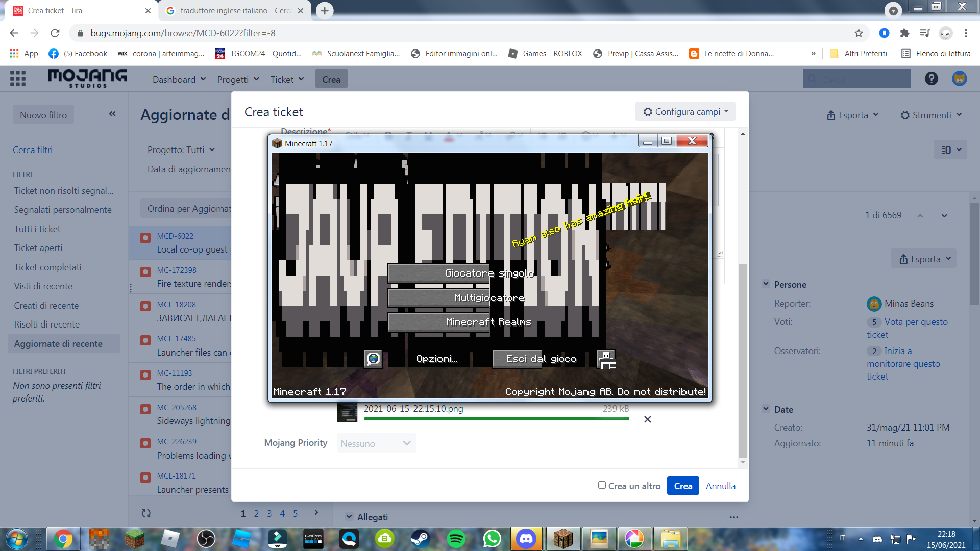Open the Dashboard menu
The image size is (980, 551).
point(179,79)
